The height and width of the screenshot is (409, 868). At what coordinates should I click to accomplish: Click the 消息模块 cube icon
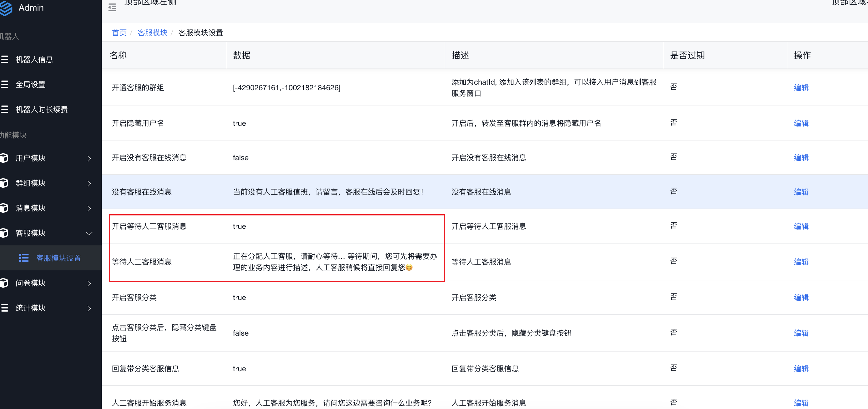[x=4, y=208]
